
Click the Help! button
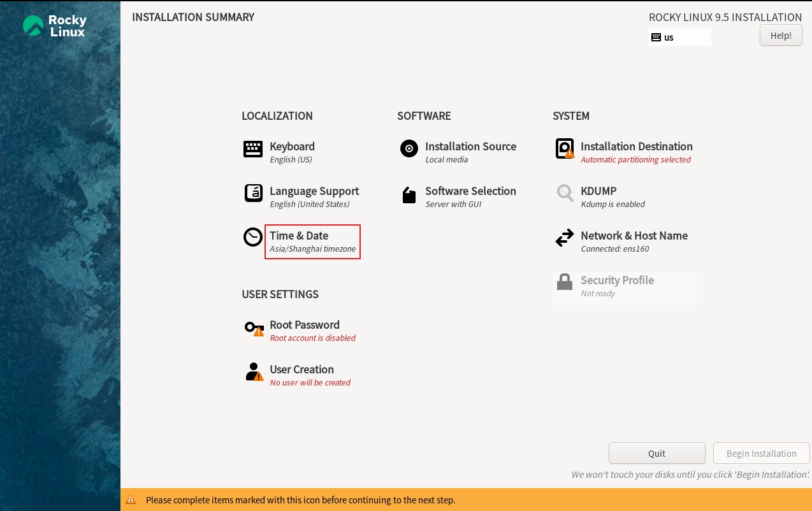(x=781, y=35)
